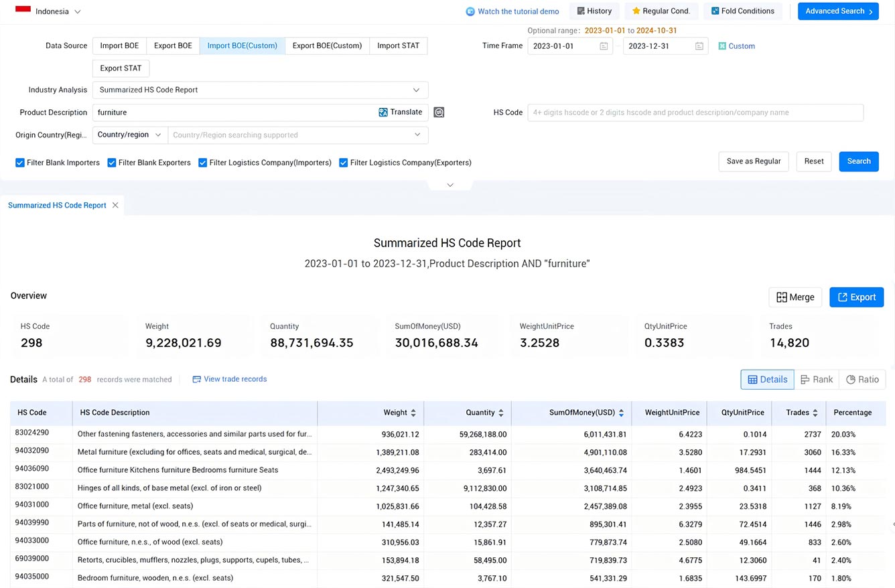The image size is (895, 588).
Task: Click the tutorial demo video icon
Action: pos(471,11)
